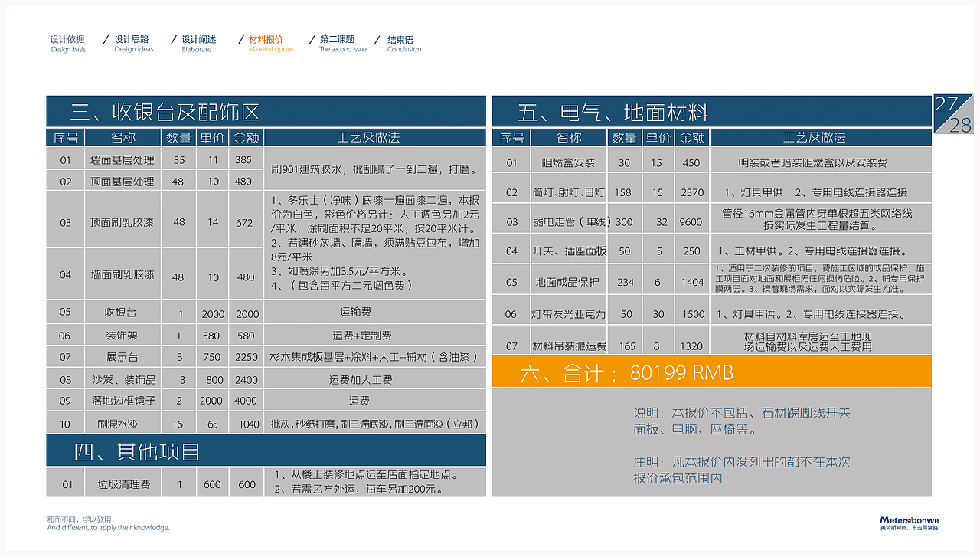This screenshot has width=980, height=557.
Task: Click the orange 六、合计 80199 RMB total bar
Action: 711,372
